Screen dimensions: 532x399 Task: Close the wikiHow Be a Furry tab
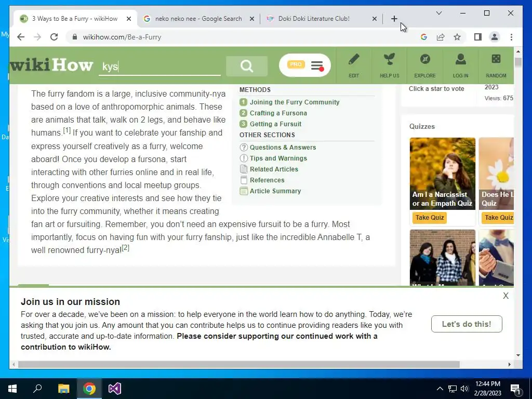(x=129, y=19)
